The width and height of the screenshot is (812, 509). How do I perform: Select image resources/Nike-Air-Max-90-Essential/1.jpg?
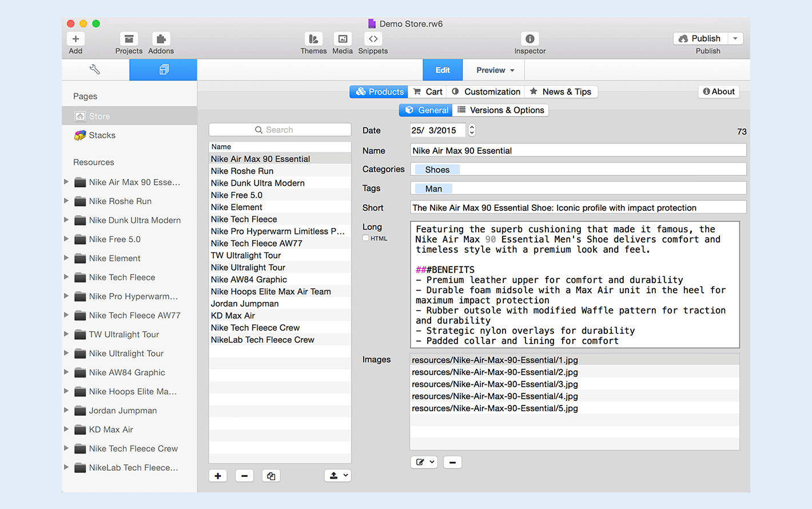tap(575, 360)
